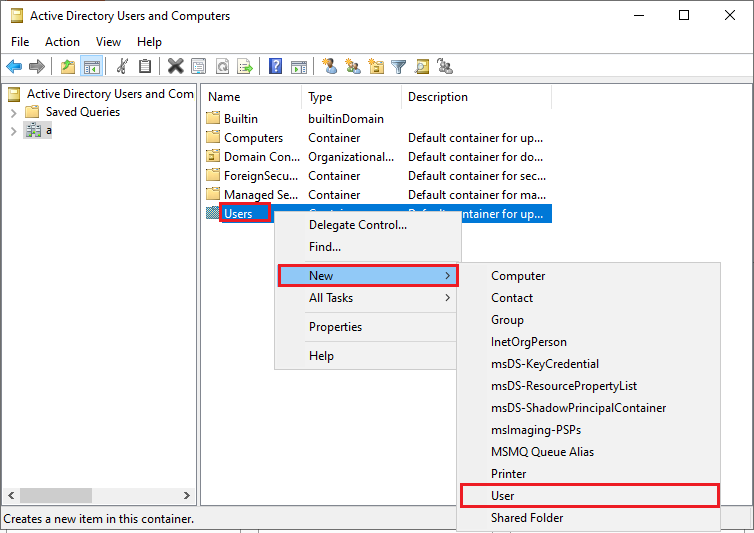Click the Managed Service Accounts folder icon
Viewport: 754px width, 533px height.
pos(213,194)
